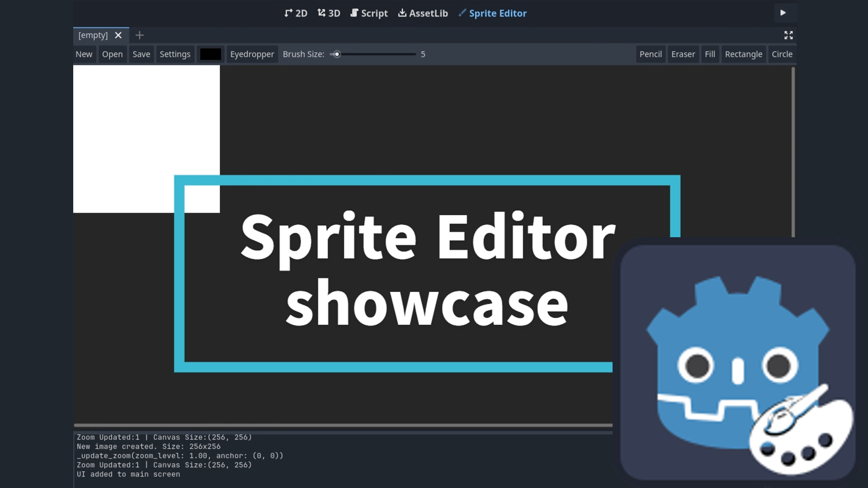Select the Sprite Editor workspace
This screenshot has height=488, width=868.
492,13
